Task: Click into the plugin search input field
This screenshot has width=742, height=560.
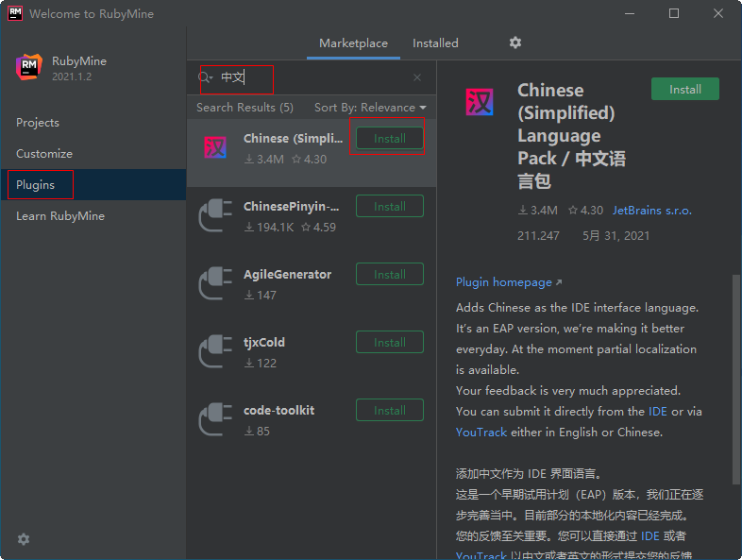Action: pyautogui.click(x=312, y=77)
